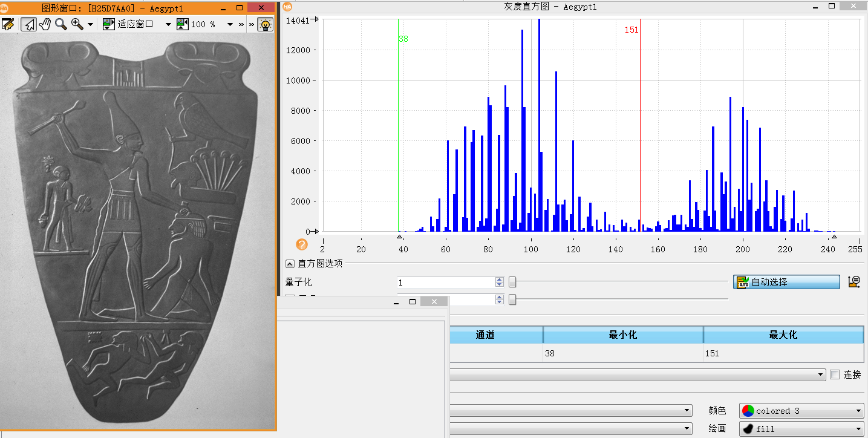The image size is (868, 438).
Task: Collapse the 直方图选项 section
Action: click(290, 264)
